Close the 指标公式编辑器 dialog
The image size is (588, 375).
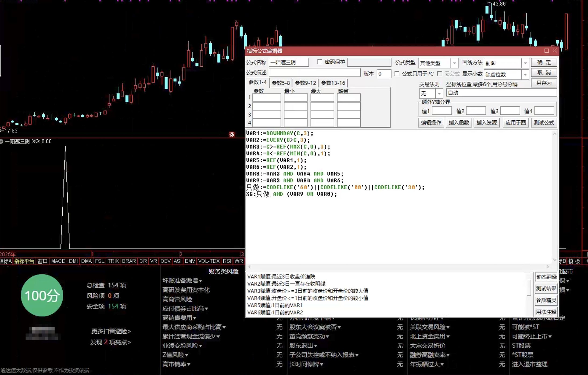(x=555, y=51)
